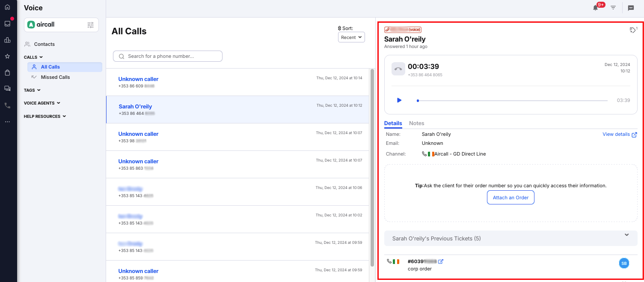Click the filter lines icon in the top bar
The height and width of the screenshot is (282, 644).
pos(613,8)
